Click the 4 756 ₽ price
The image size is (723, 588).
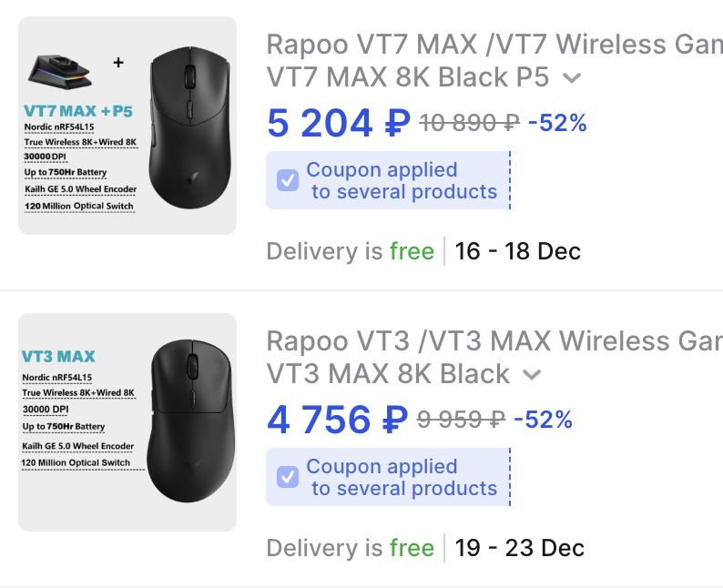[336, 420]
